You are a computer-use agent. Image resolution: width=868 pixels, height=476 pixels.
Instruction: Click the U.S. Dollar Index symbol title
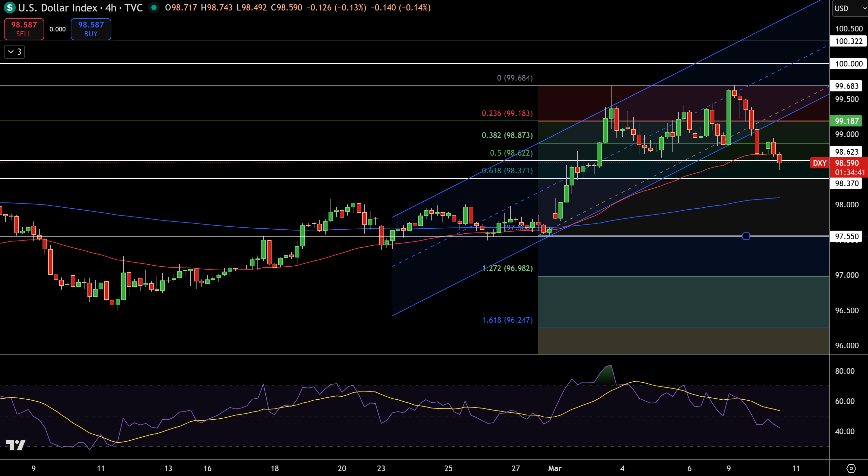58,8
